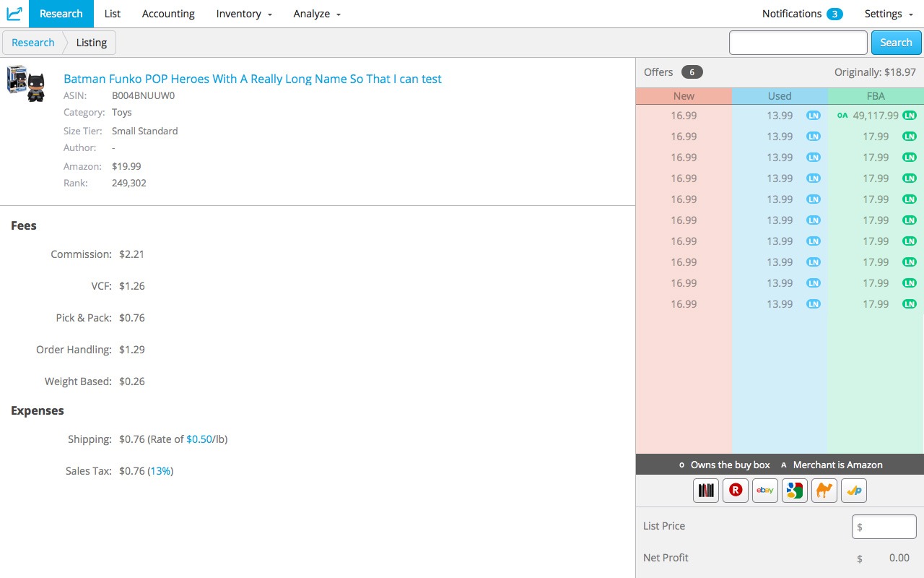924x578 pixels.
Task: Click the Offers count badge showing 6
Action: coord(692,72)
